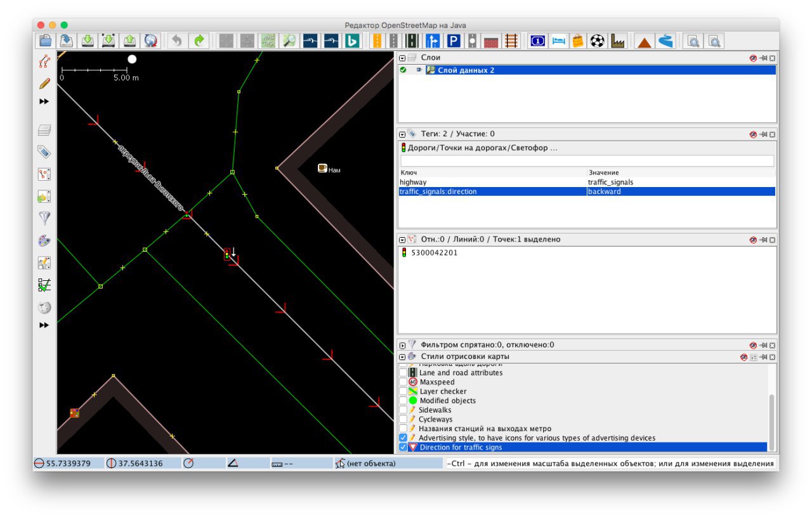Expand more edit tools double arrow
The width and height of the screenshot is (812, 518).
click(x=44, y=101)
